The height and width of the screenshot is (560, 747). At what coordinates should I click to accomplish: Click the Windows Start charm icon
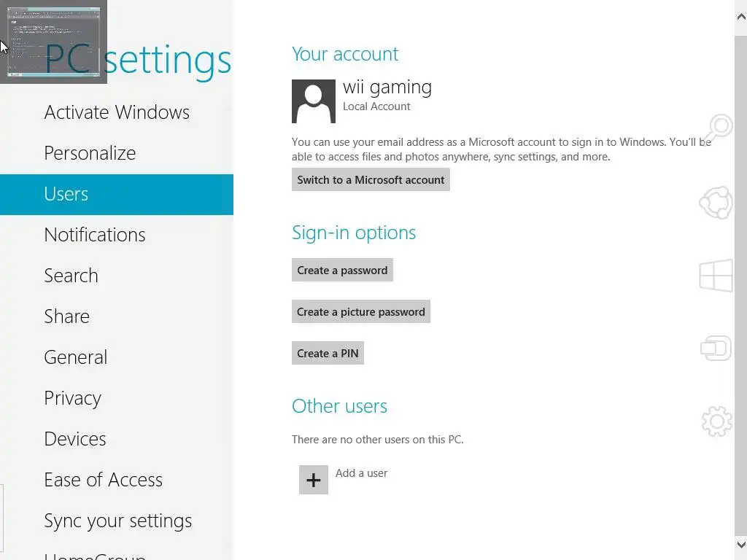point(716,275)
